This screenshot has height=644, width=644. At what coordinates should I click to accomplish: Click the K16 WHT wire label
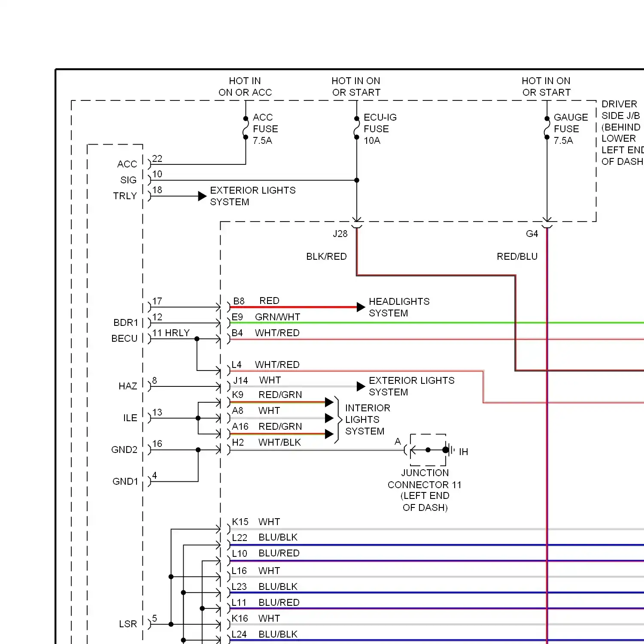(x=256, y=618)
